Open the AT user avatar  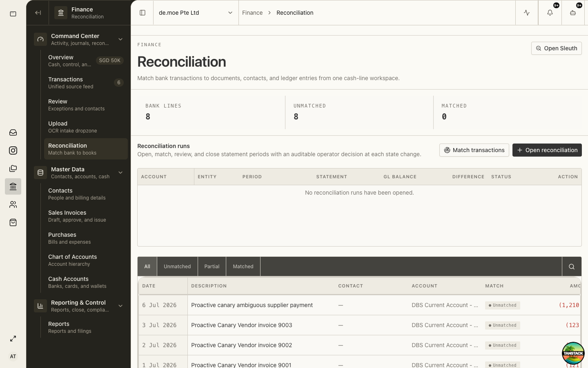coord(13,357)
